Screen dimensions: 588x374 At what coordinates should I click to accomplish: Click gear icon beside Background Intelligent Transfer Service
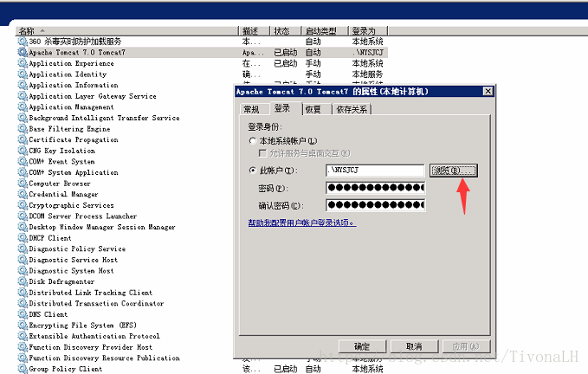23,118
